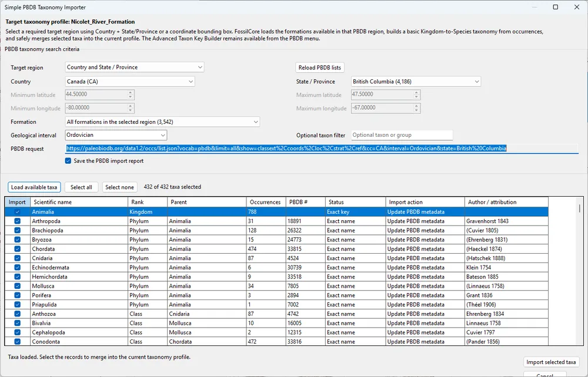The image size is (588, 377).
Task: Select the Chordata scientific name cell
Action: click(79, 249)
